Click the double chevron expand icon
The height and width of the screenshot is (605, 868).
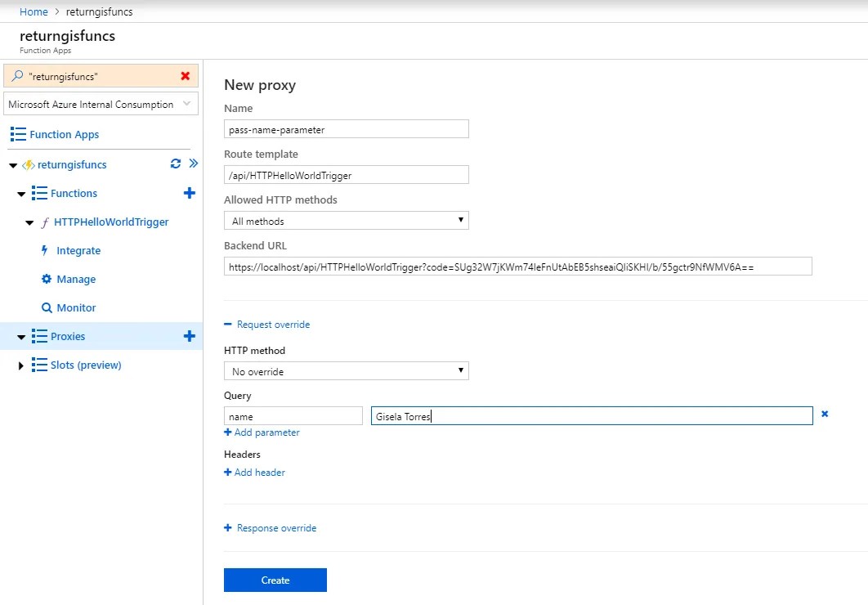193,164
